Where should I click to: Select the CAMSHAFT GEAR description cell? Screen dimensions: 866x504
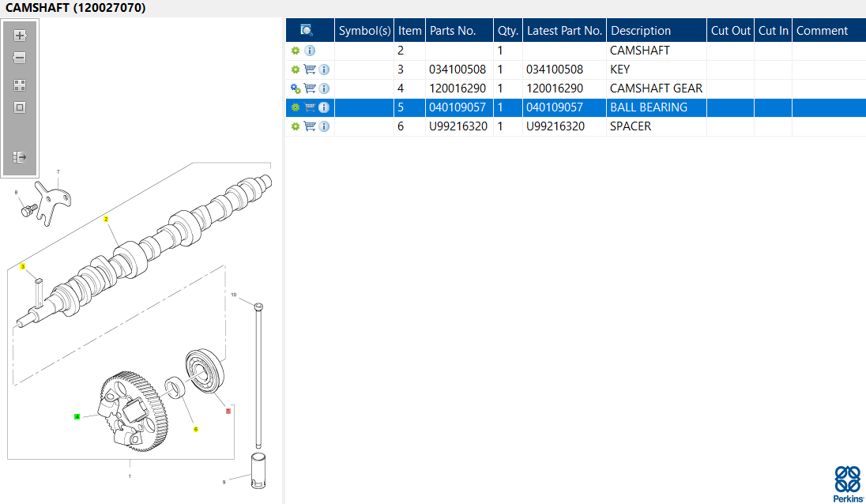click(x=657, y=88)
